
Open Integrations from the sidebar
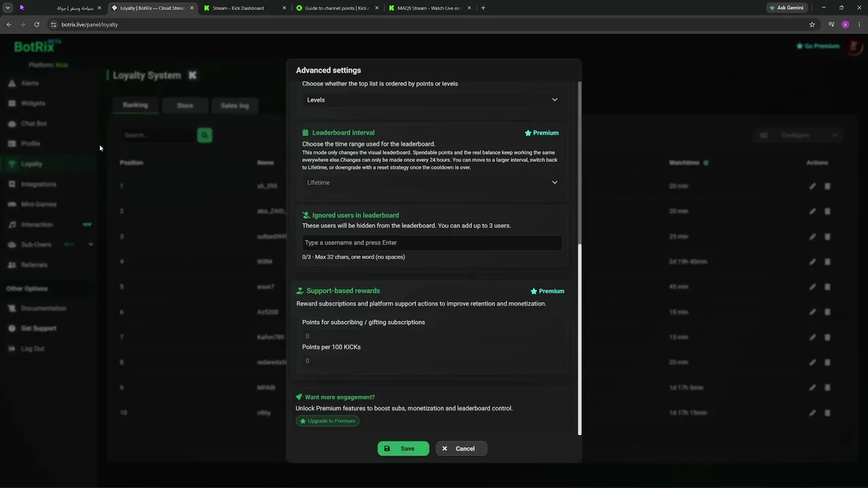tap(39, 184)
